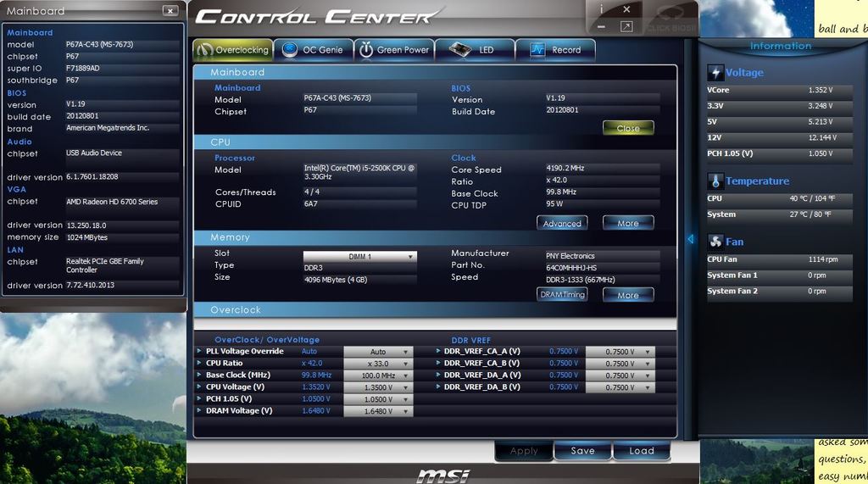Open DRAM Voltage 1.6480 V dropdown

378,411
